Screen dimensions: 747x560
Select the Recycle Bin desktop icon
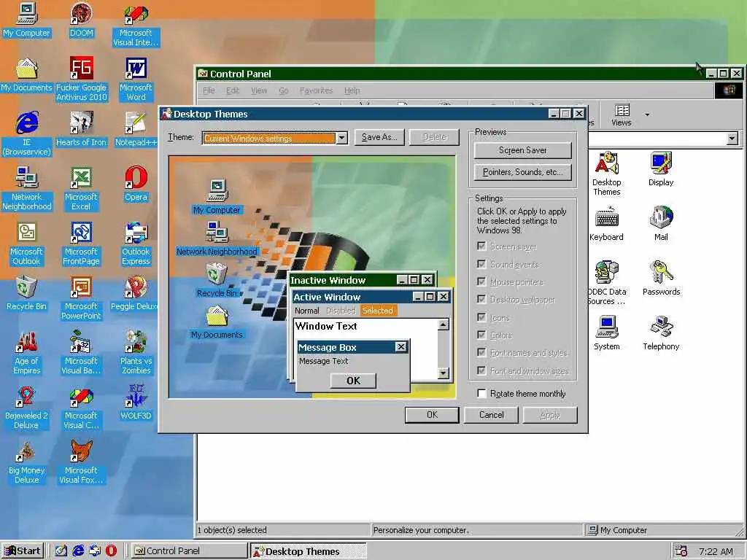(27, 293)
